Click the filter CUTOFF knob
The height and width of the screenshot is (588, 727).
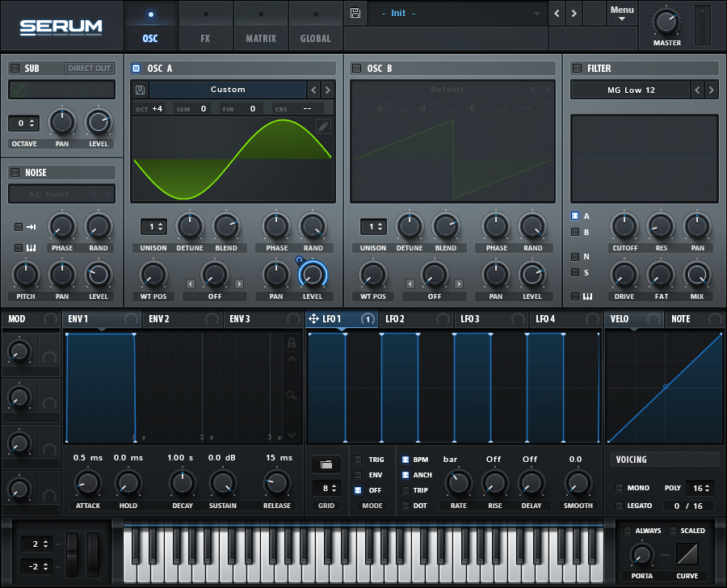click(x=624, y=226)
